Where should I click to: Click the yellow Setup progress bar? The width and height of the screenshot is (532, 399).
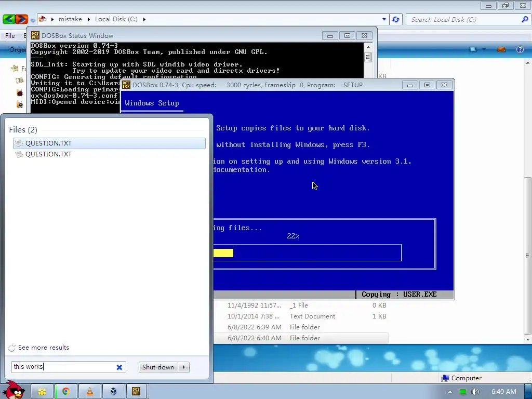[223, 253]
